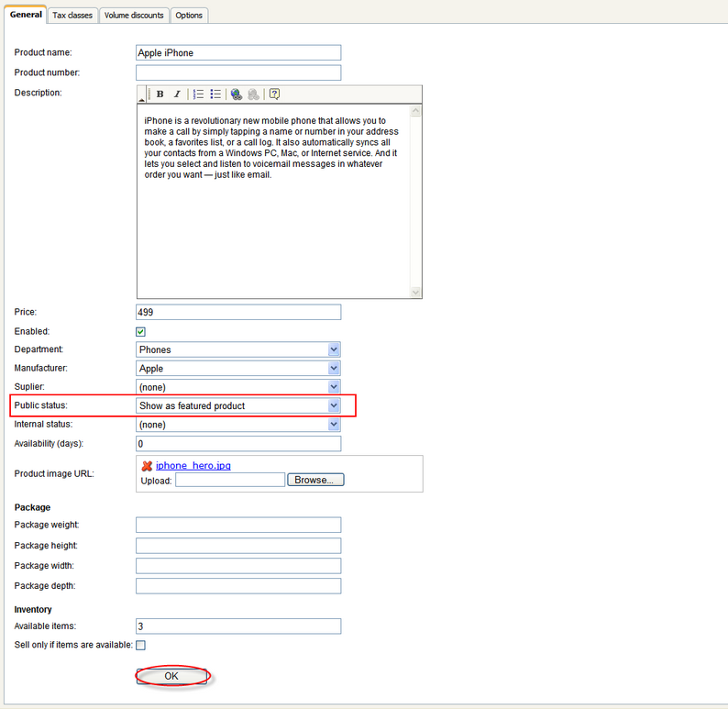Viewport: 728px width, 709px height.
Task: Focus the Upload file path field
Action: coord(230,480)
